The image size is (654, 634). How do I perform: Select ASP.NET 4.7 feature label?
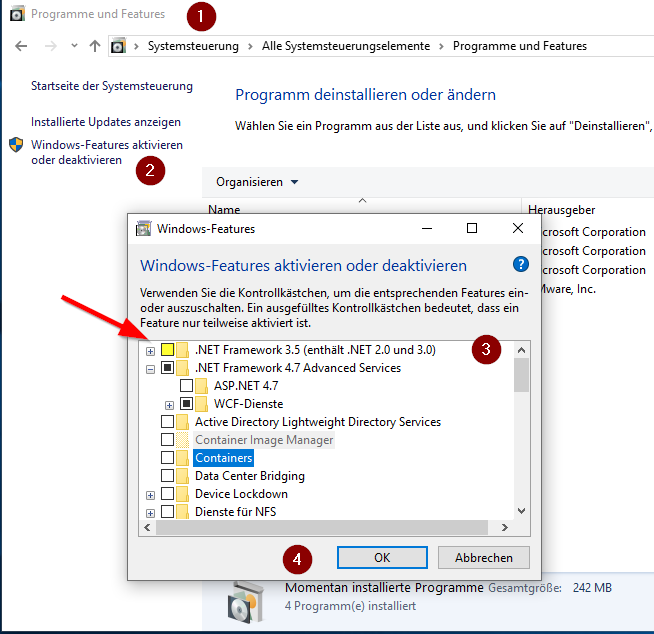point(246,386)
